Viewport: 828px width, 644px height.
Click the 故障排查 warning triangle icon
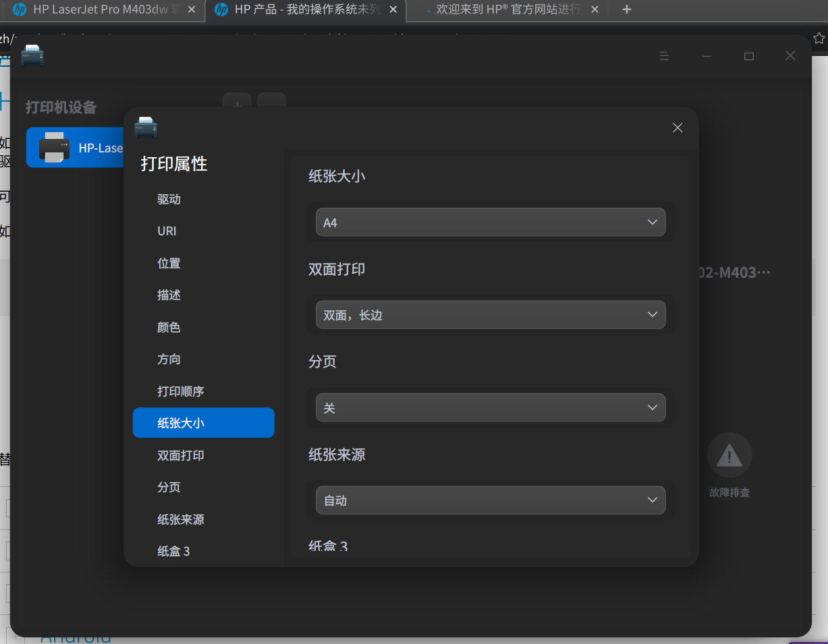[x=729, y=455]
